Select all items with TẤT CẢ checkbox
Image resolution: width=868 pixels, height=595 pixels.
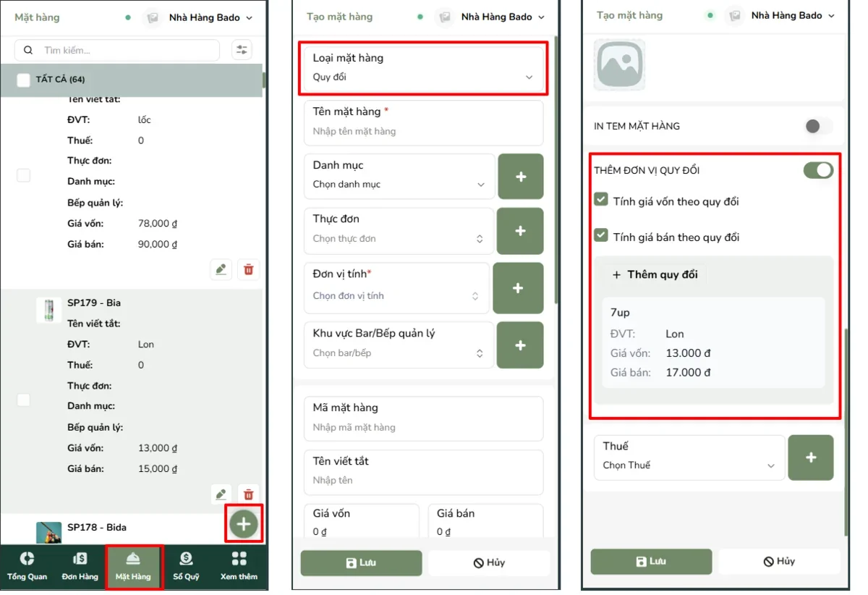coord(24,80)
